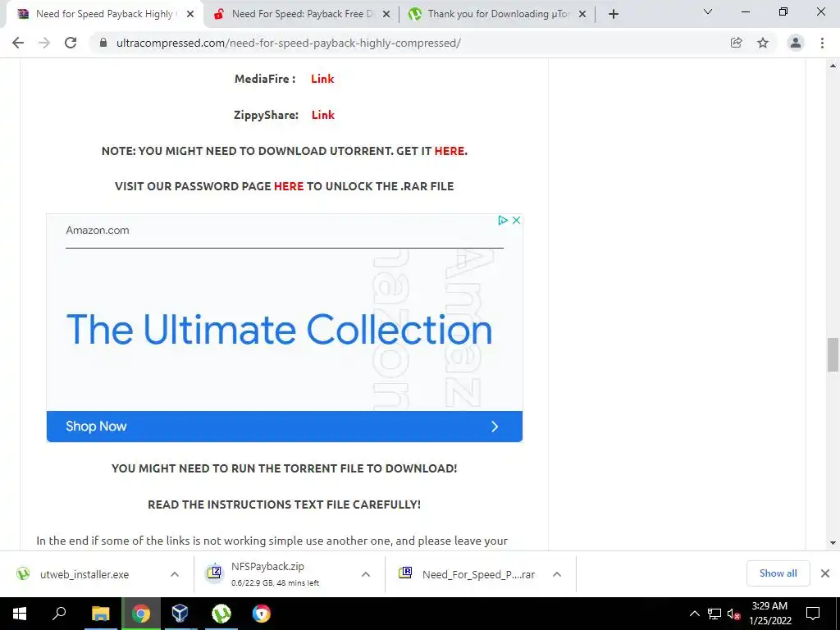
Task: Open VirtualBox from the taskbar
Action: coord(180,614)
